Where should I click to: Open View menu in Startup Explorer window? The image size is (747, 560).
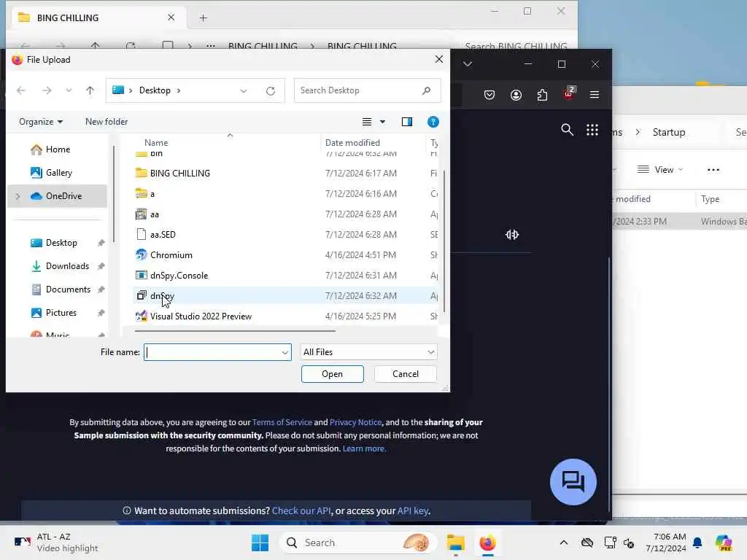pos(660,169)
